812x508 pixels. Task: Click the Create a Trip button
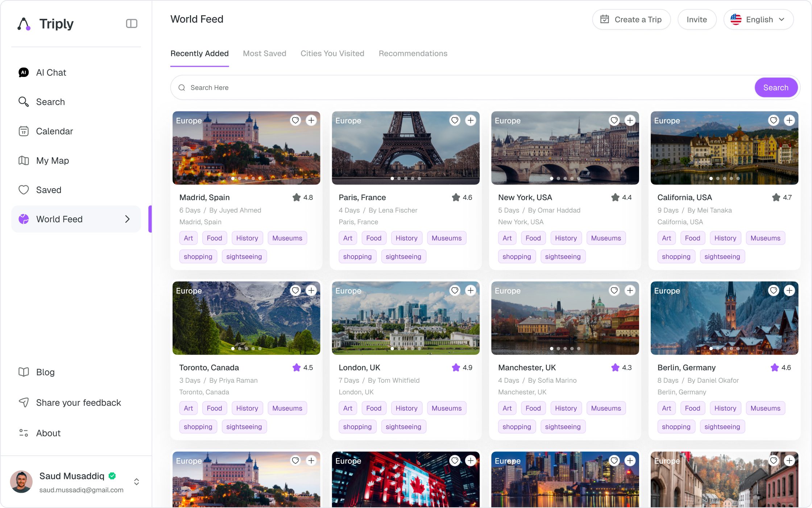point(631,20)
